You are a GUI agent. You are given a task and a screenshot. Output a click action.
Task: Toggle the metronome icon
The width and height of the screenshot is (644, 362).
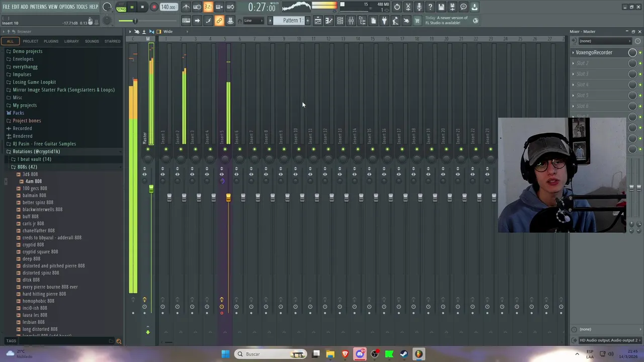[x=186, y=7]
